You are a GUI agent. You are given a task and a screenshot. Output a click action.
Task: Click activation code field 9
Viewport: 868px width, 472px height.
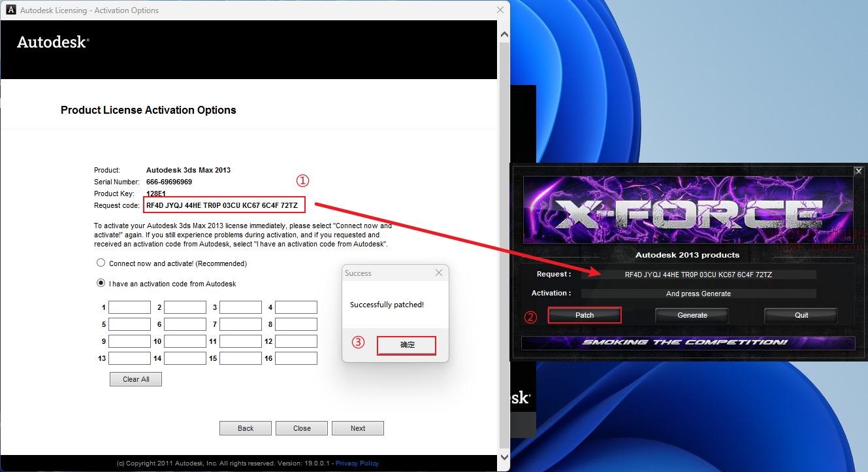click(129, 341)
